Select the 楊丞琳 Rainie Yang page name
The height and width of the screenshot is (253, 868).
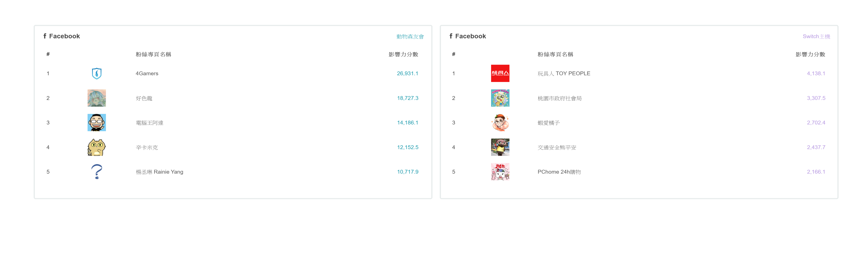tap(159, 172)
